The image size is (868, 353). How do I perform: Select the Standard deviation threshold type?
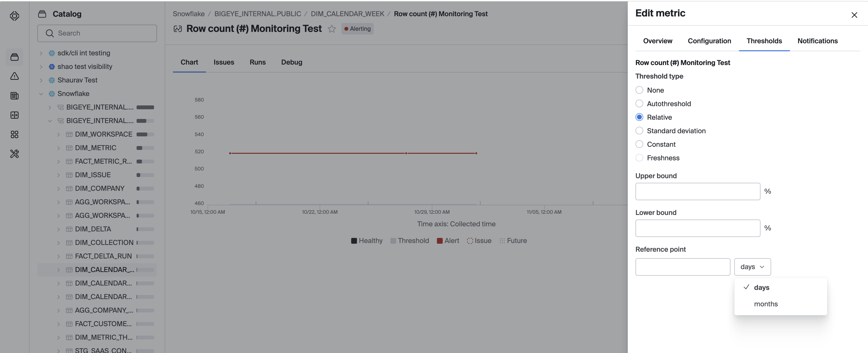pos(639,131)
